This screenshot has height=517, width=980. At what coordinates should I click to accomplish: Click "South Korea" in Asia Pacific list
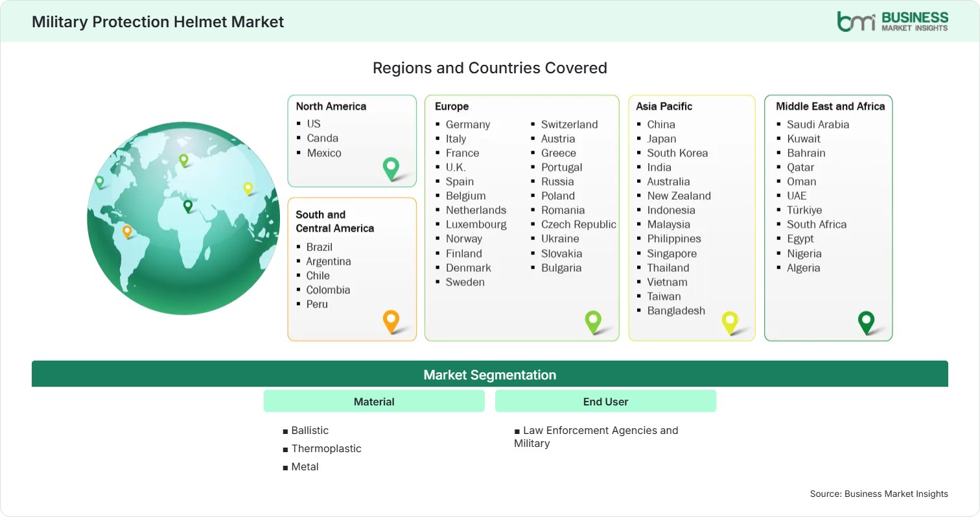[x=677, y=152]
